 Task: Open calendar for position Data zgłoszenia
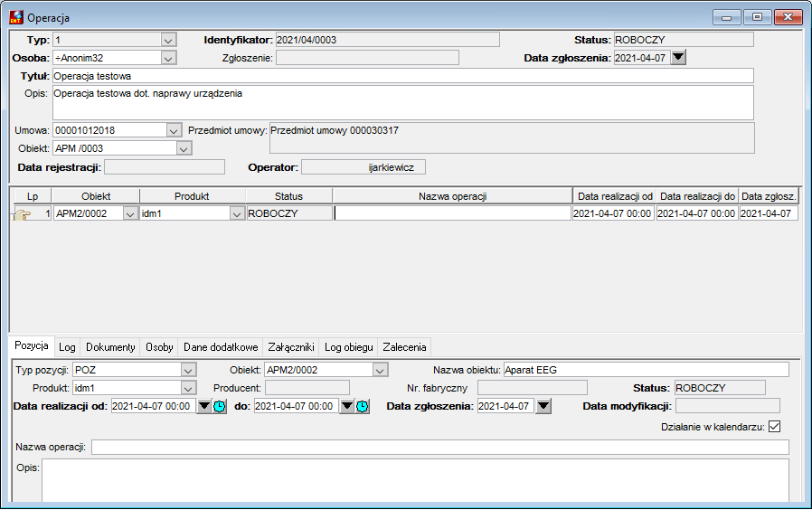[543, 406]
